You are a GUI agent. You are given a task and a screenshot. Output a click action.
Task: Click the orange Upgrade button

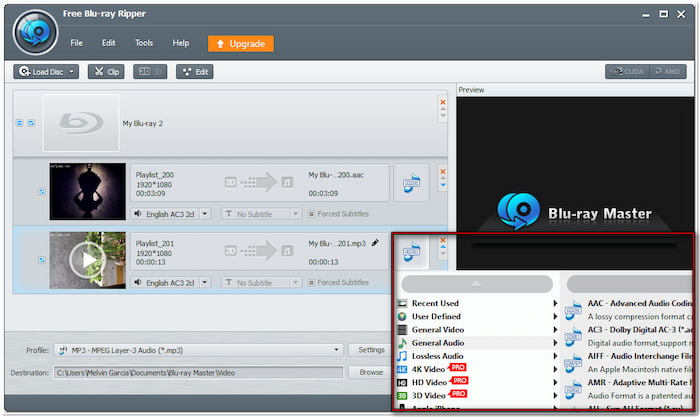point(241,44)
